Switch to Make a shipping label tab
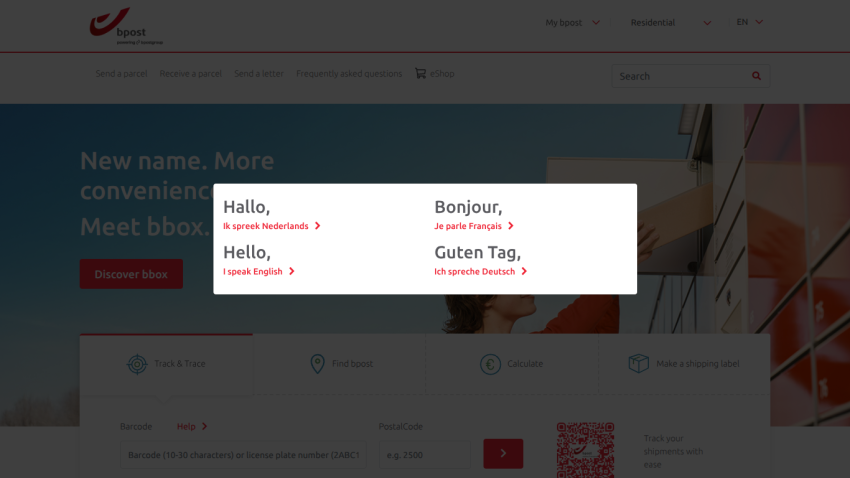The height and width of the screenshot is (478, 850). click(684, 364)
